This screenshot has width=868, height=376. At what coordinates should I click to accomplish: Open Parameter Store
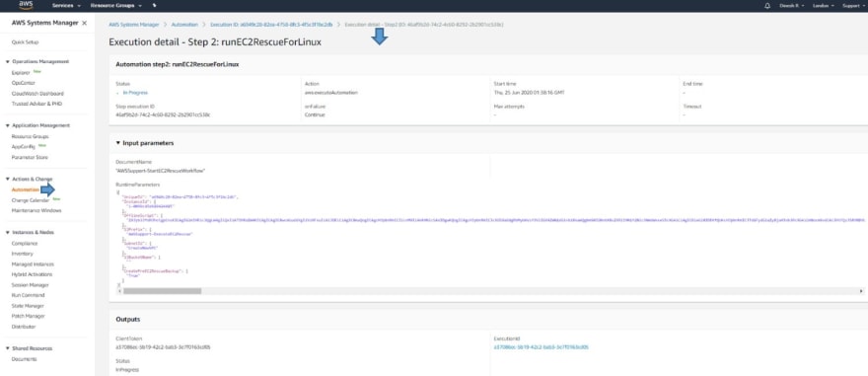click(30, 157)
